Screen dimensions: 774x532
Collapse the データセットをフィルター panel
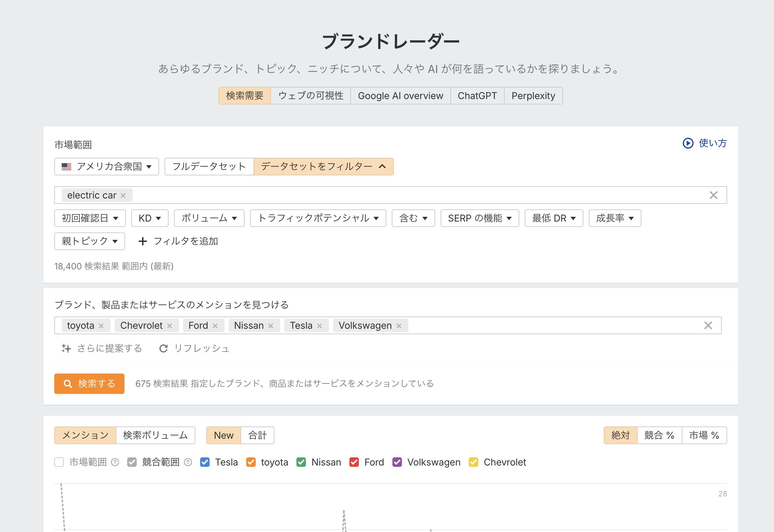(x=324, y=167)
